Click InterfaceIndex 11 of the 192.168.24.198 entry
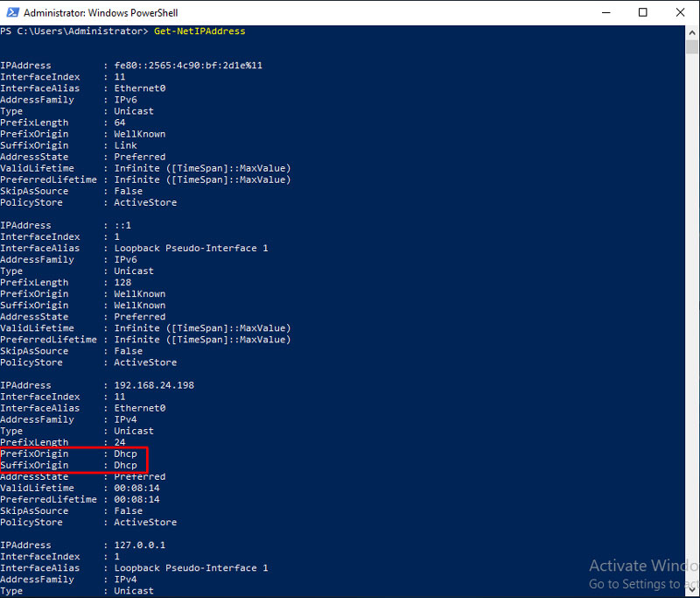 [120, 397]
